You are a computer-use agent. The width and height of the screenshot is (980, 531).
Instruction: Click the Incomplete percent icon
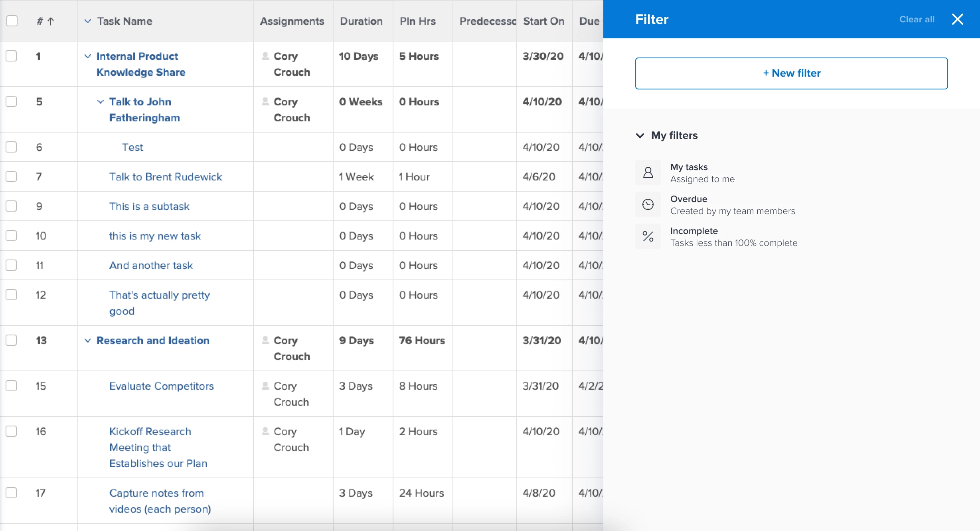pyautogui.click(x=648, y=236)
